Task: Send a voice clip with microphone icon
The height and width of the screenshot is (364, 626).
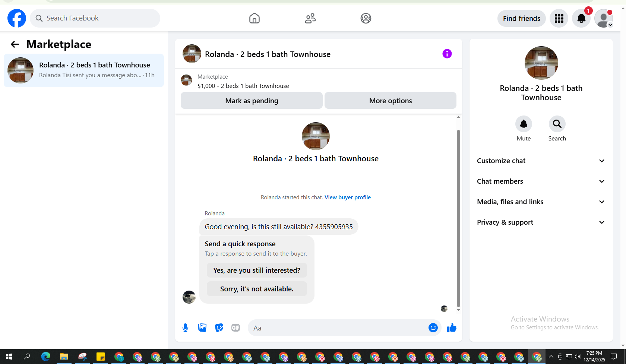Action: (x=185, y=328)
